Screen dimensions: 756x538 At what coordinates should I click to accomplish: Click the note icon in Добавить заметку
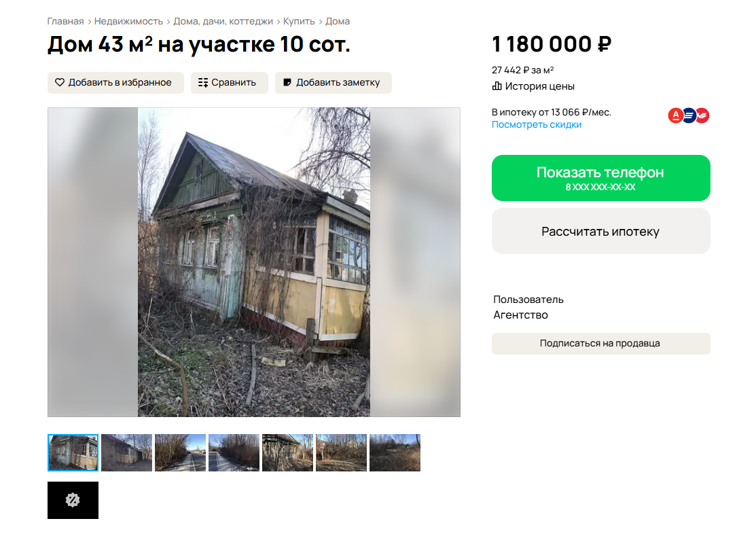(287, 82)
